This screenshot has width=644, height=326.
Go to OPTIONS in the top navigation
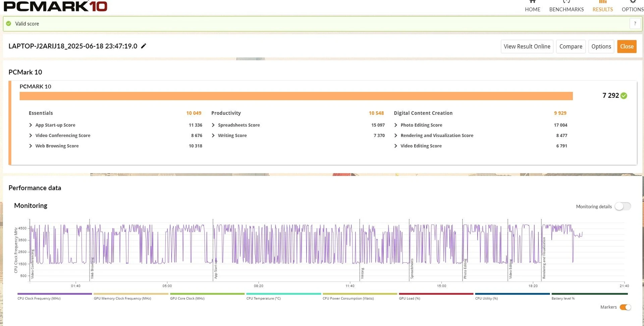click(632, 6)
